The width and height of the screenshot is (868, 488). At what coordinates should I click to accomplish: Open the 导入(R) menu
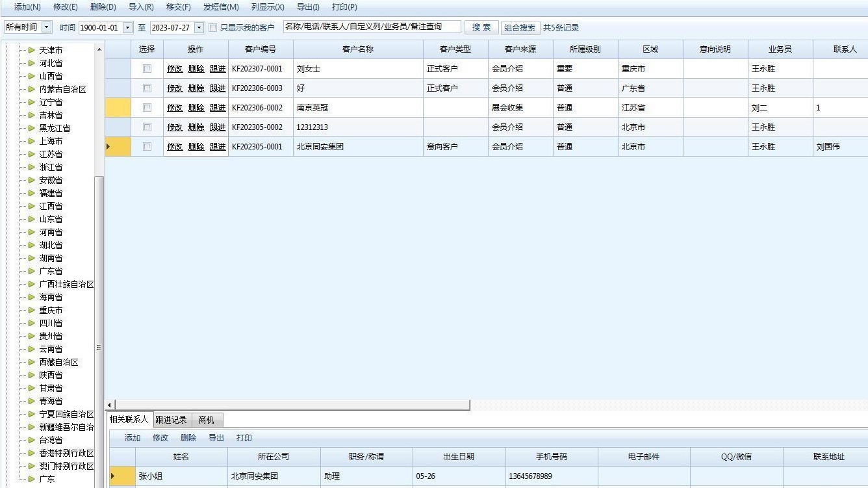(141, 7)
